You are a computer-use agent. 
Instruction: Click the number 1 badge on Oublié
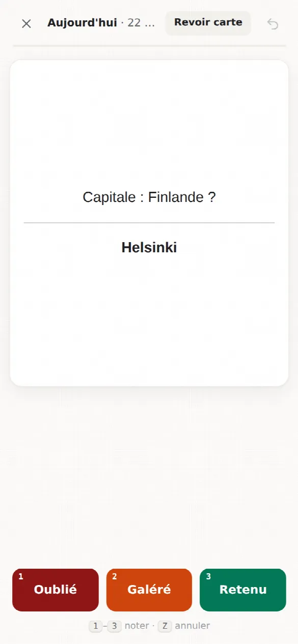(21, 577)
